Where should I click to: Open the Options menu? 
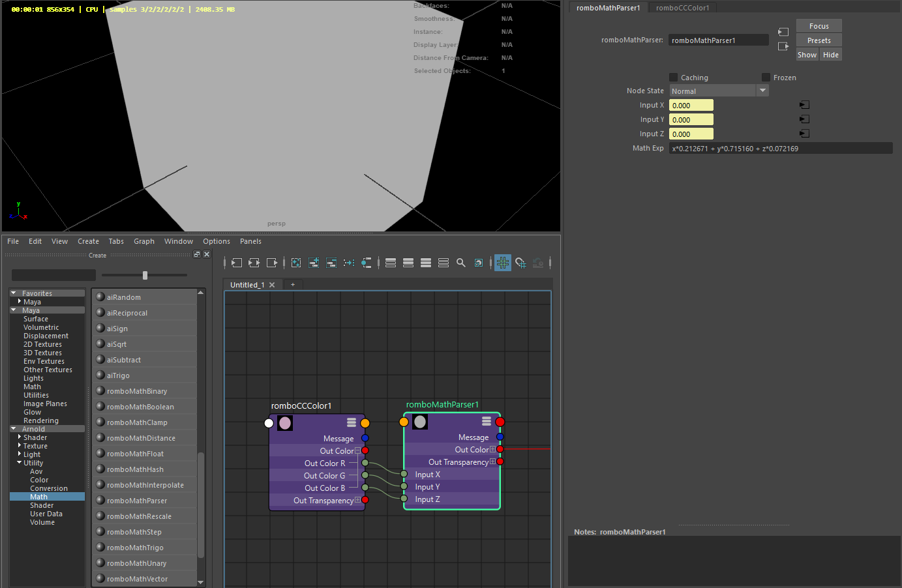217,241
